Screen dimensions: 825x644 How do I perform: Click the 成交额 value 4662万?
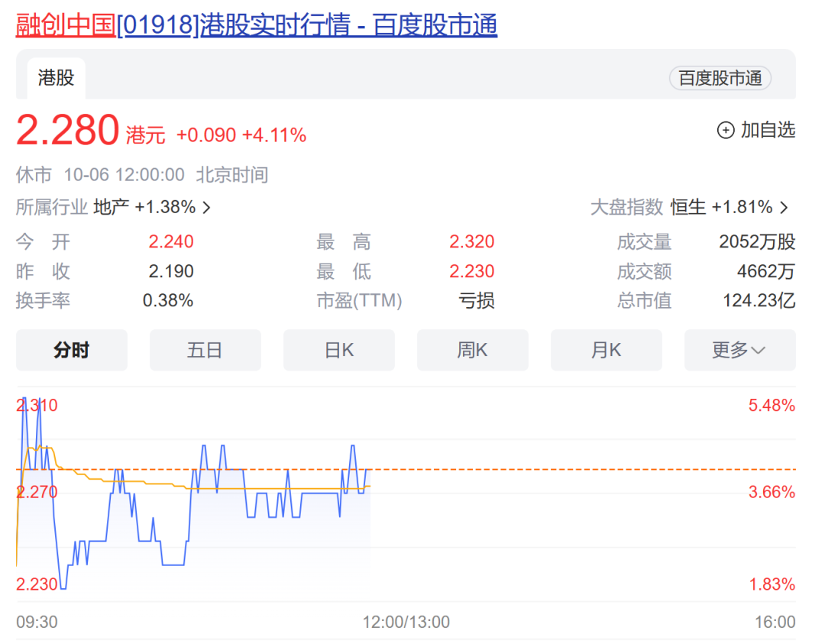point(766,271)
